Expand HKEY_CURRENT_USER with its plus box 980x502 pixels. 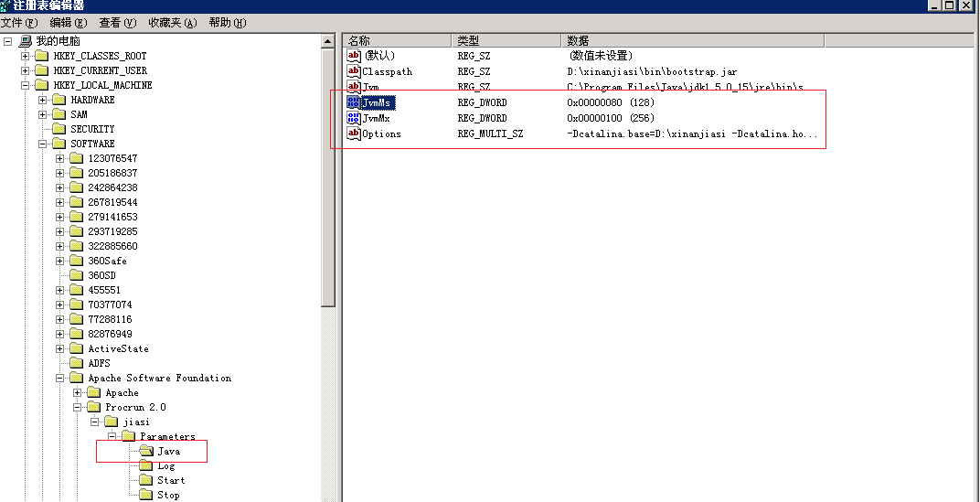[x=25, y=70]
